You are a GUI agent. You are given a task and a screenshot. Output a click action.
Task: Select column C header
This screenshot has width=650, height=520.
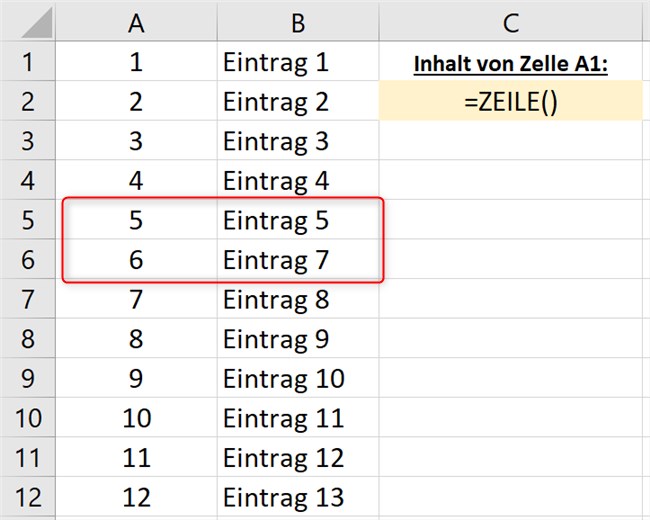(511, 21)
